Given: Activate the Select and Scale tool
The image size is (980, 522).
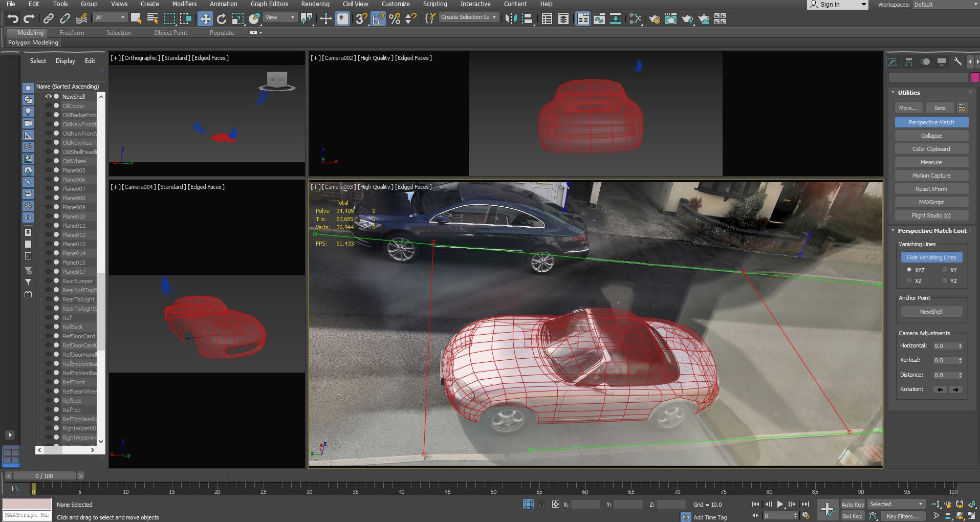Looking at the screenshot, I should 238,19.
